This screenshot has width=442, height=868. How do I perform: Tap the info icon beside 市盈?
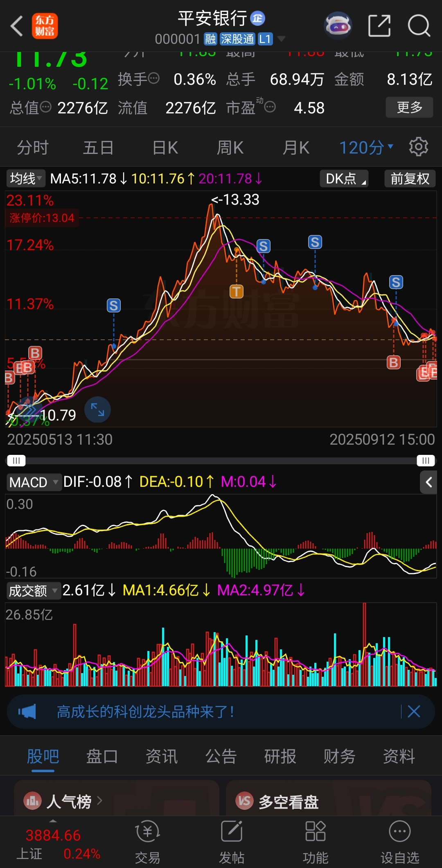coord(270,107)
